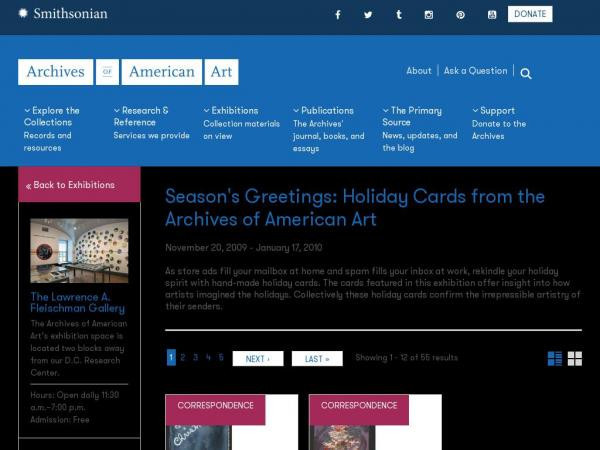Open the Fleischman Gallery photo thumbnail
The image size is (600, 450).
click(79, 251)
